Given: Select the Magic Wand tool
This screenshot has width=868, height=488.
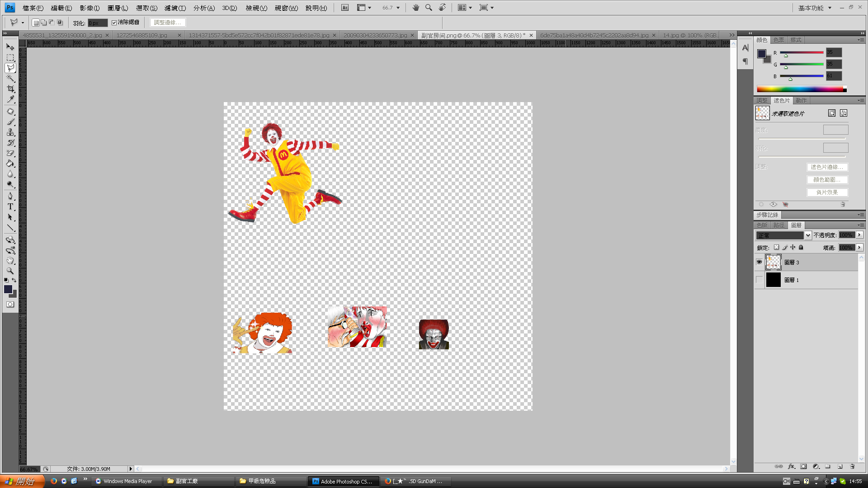Looking at the screenshot, I should coord(10,79).
